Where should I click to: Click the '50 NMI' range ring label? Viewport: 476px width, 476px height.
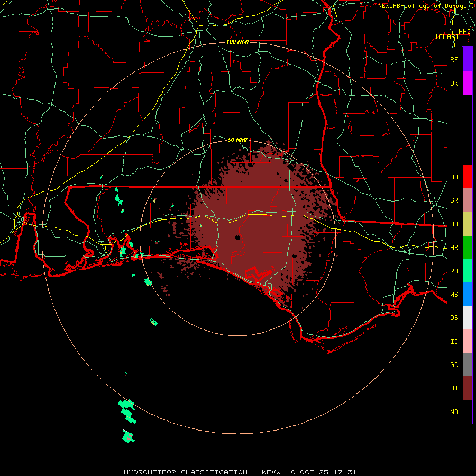[237, 140]
